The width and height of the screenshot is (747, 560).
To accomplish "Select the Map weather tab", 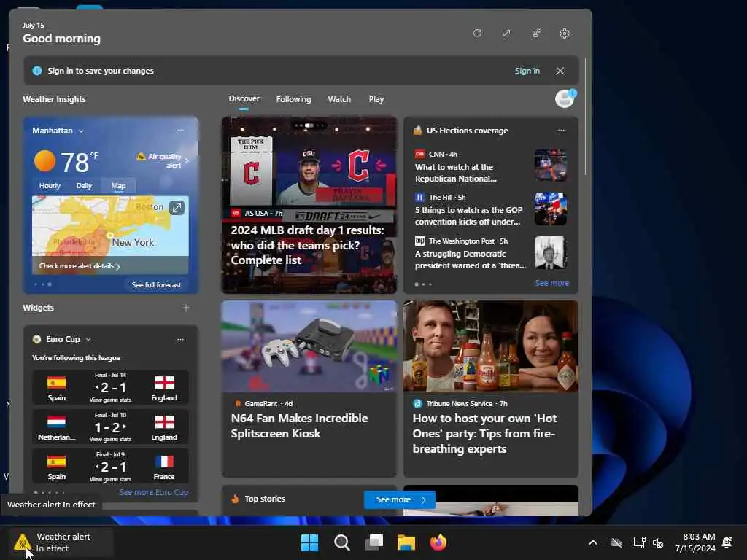I will coord(118,186).
